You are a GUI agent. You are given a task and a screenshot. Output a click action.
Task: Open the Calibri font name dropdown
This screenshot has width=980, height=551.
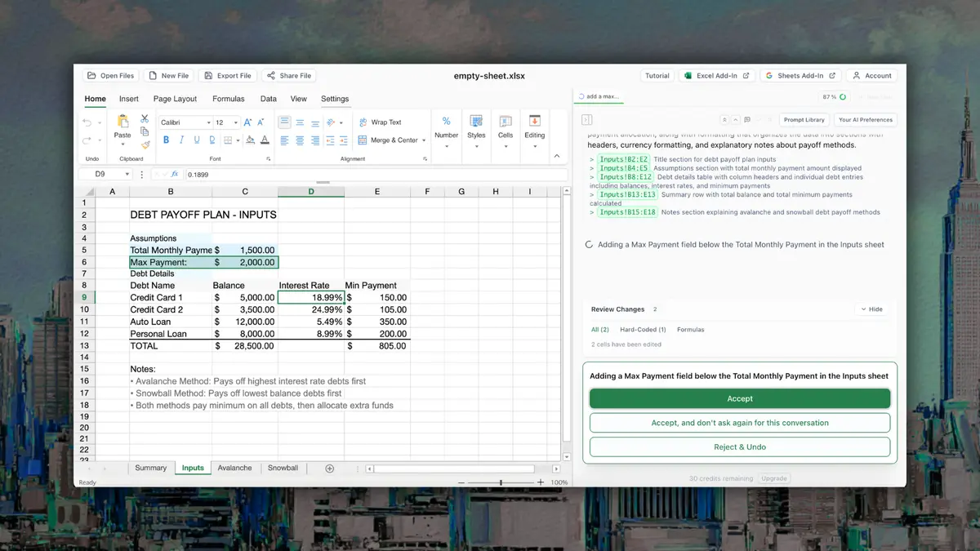(185, 122)
